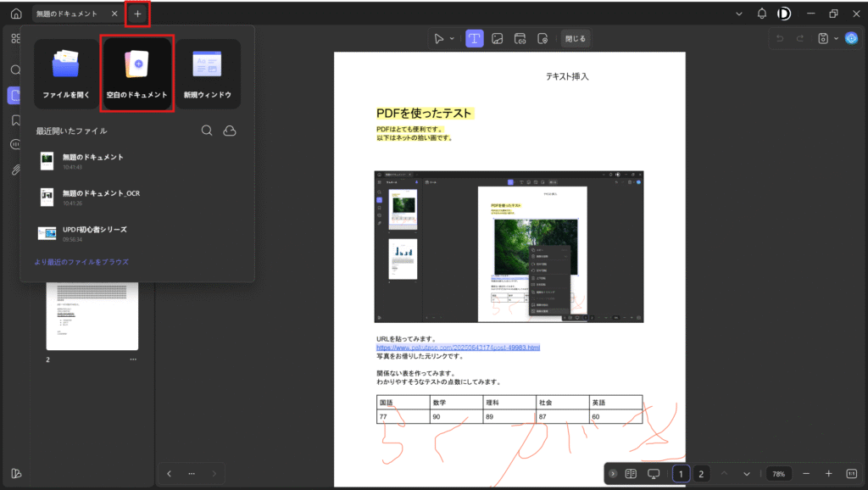The height and width of the screenshot is (490, 868).
Task: Select the Text insert tool
Action: point(475,38)
